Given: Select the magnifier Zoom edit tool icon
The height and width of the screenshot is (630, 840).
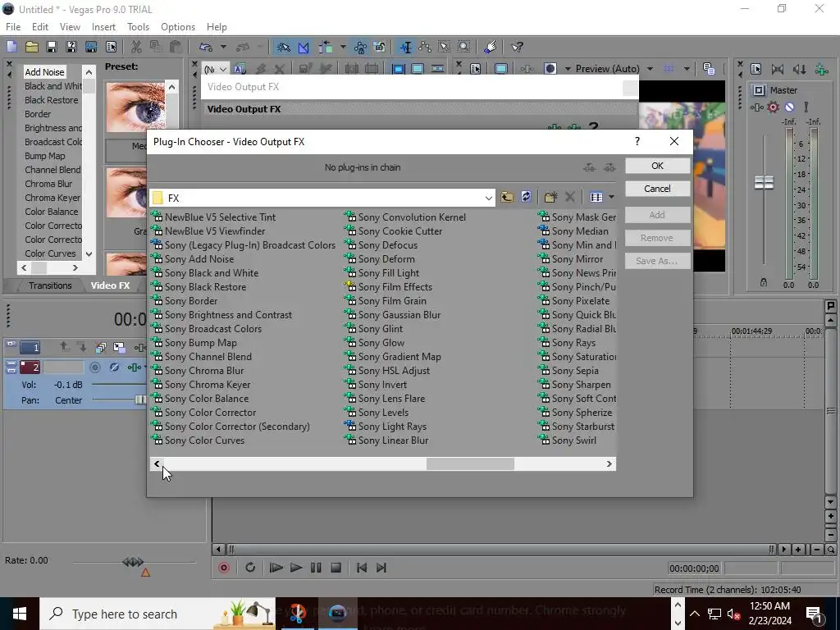Looking at the screenshot, I should (x=464, y=47).
